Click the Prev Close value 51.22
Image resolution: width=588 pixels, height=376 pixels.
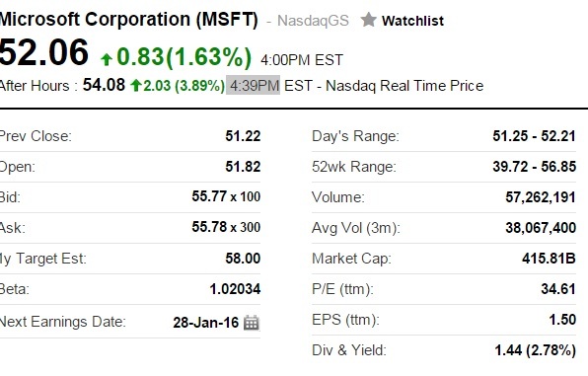(243, 136)
